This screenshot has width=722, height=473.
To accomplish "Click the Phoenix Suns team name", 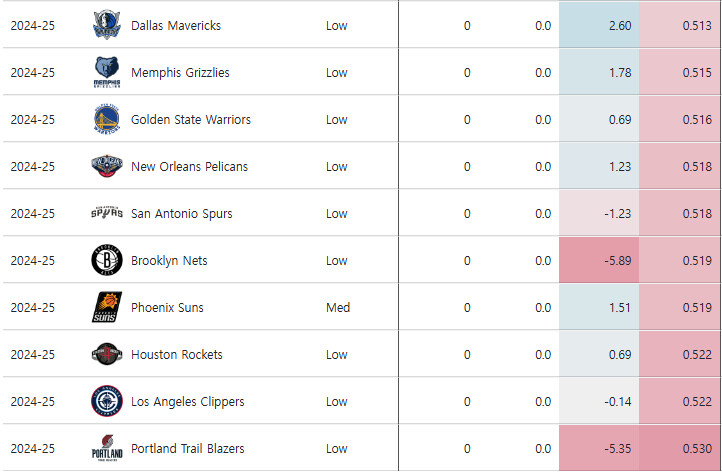I will coord(167,307).
